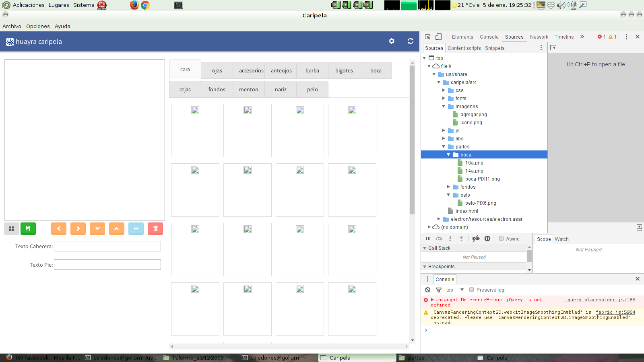Open the Sources navigator more-options dots
The width and height of the screenshot is (644, 362).
[541, 47]
